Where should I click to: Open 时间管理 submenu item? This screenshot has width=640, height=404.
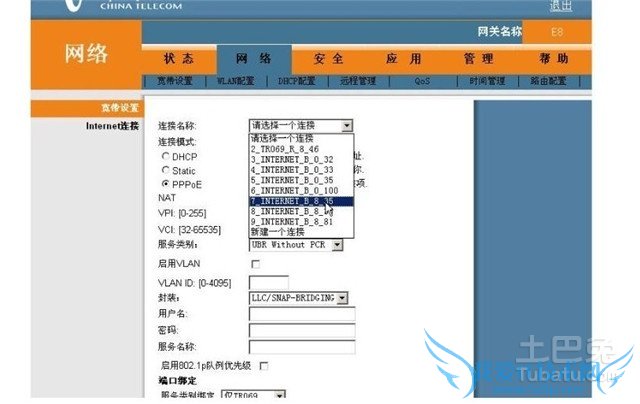tap(487, 81)
